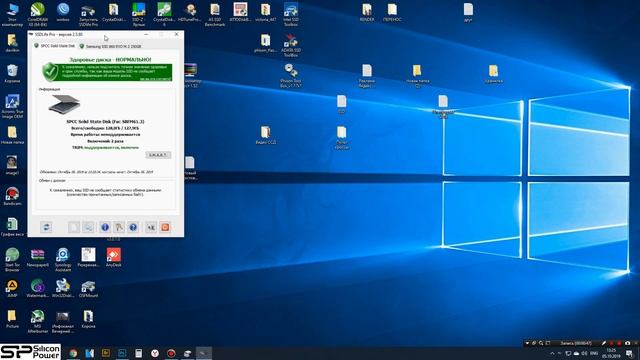Follow the link inside the green health banner
Image resolution: width=640 pixels, height=360 pixels.
point(156,79)
